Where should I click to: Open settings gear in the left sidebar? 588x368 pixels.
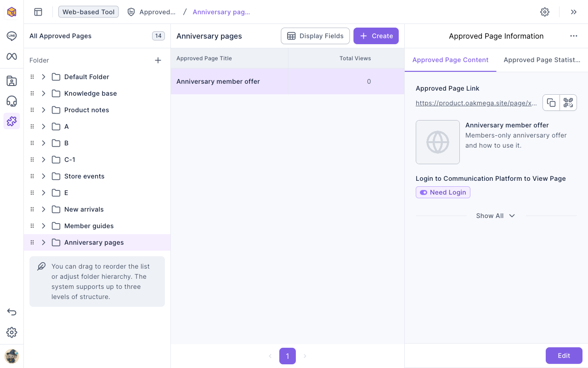tap(11, 333)
